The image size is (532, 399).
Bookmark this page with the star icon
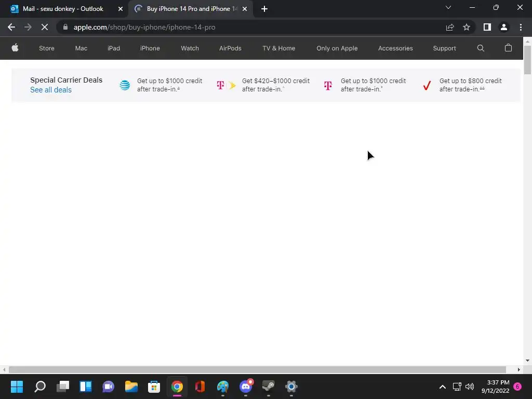[x=467, y=27]
